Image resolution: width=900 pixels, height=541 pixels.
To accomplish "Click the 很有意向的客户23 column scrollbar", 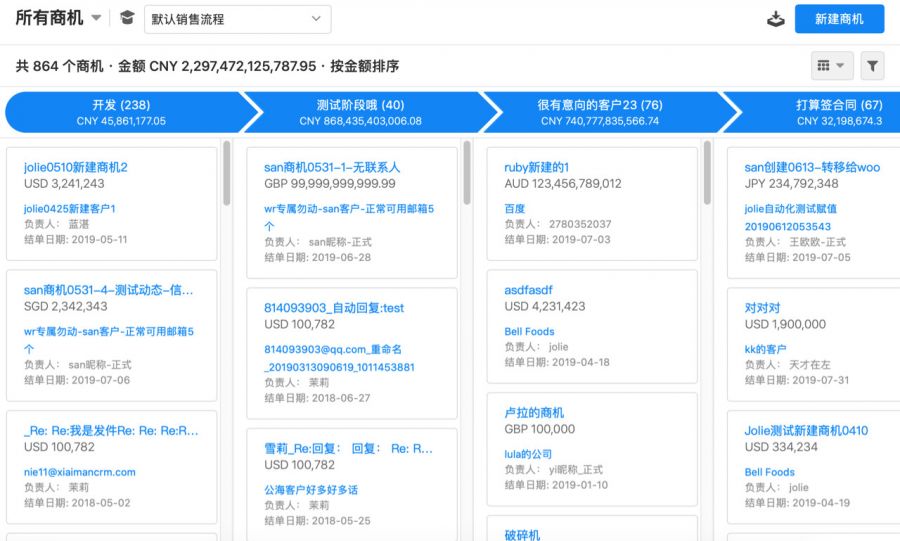I will click(x=707, y=173).
